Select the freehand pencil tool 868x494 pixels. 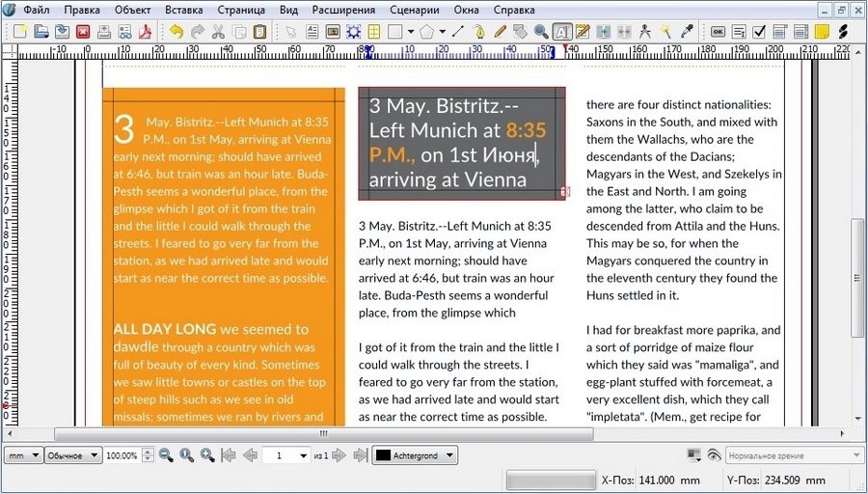[500, 32]
